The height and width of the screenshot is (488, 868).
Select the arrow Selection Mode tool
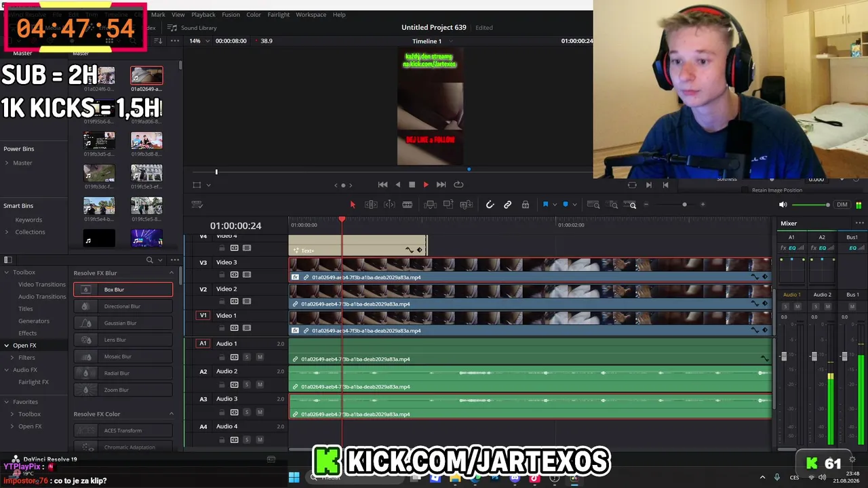[353, 205]
